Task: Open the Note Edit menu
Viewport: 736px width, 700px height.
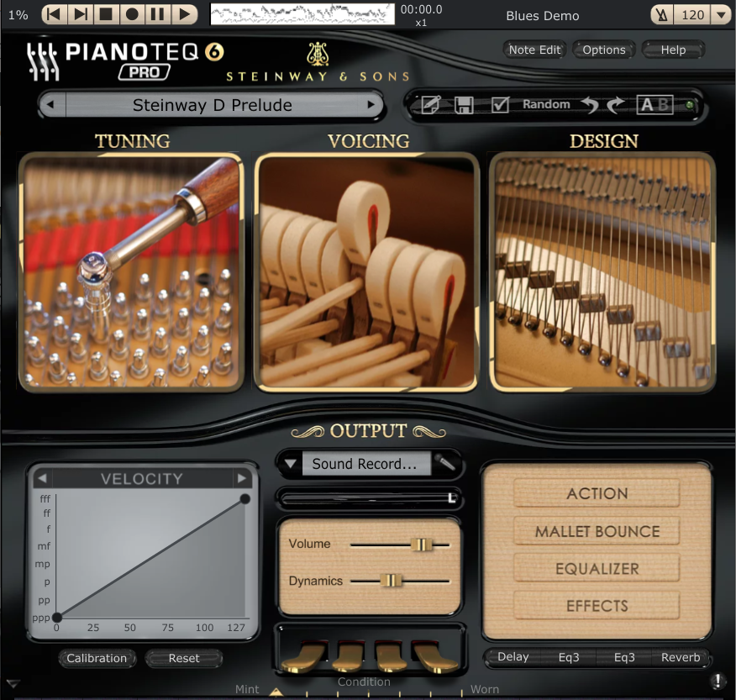Action: pyautogui.click(x=534, y=50)
